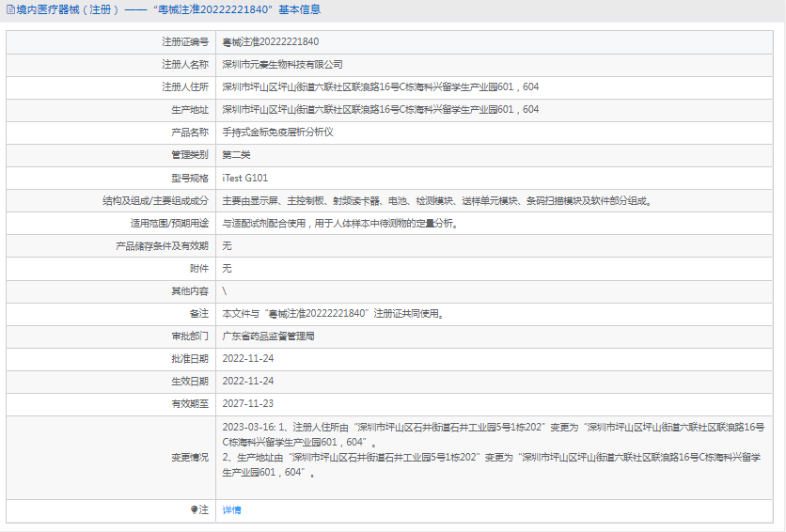The image size is (786, 532).
Task: Open the 详情 link
Action: (231, 510)
